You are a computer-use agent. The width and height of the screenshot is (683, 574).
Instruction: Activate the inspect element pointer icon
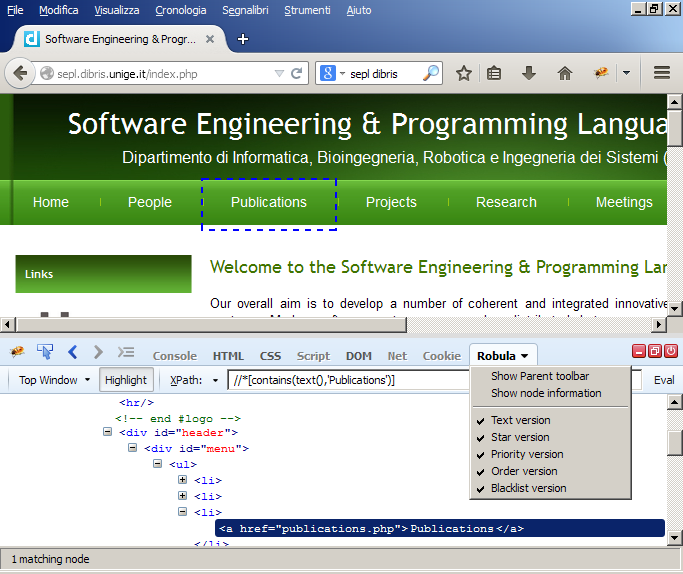point(45,351)
